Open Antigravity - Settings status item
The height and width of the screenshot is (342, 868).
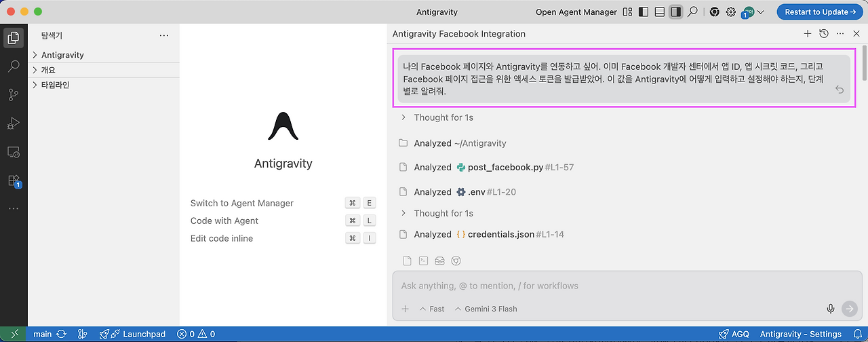(800, 334)
